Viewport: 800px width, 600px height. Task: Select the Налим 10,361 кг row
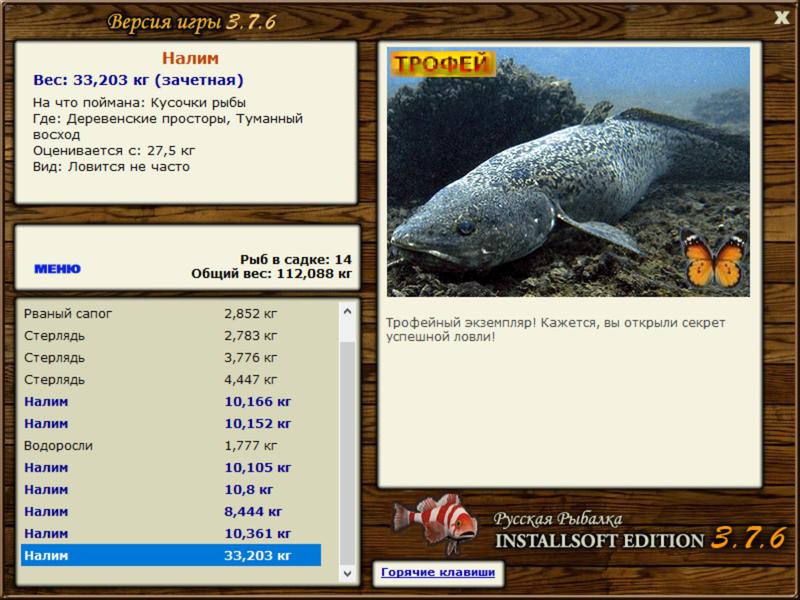click(171, 533)
